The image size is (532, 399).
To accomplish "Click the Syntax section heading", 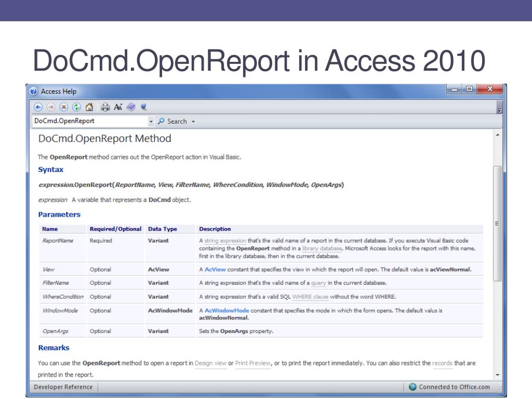I will [x=50, y=170].
